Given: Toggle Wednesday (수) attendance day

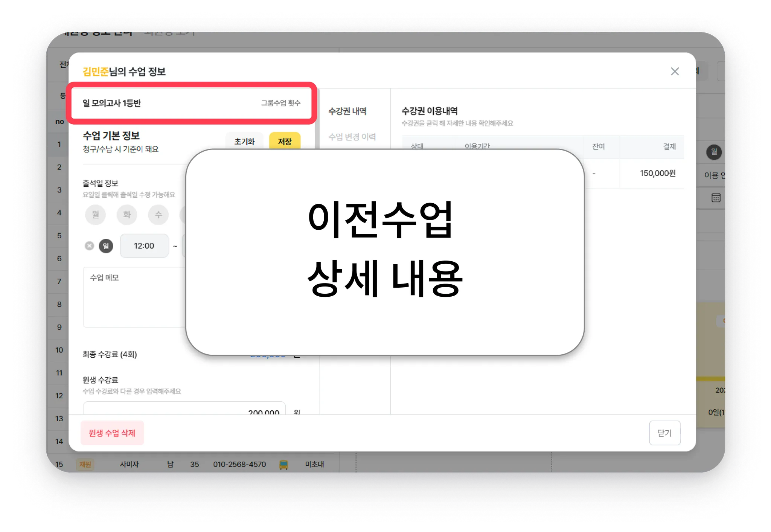Looking at the screenshot, I should pyautogui.click(x=158, y=215).
